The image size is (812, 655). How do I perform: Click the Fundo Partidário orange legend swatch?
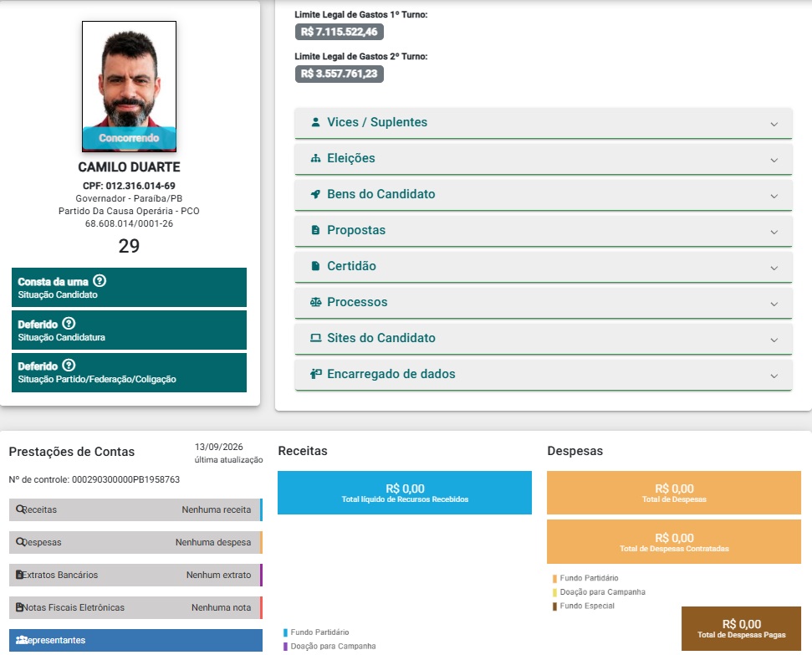554,578
